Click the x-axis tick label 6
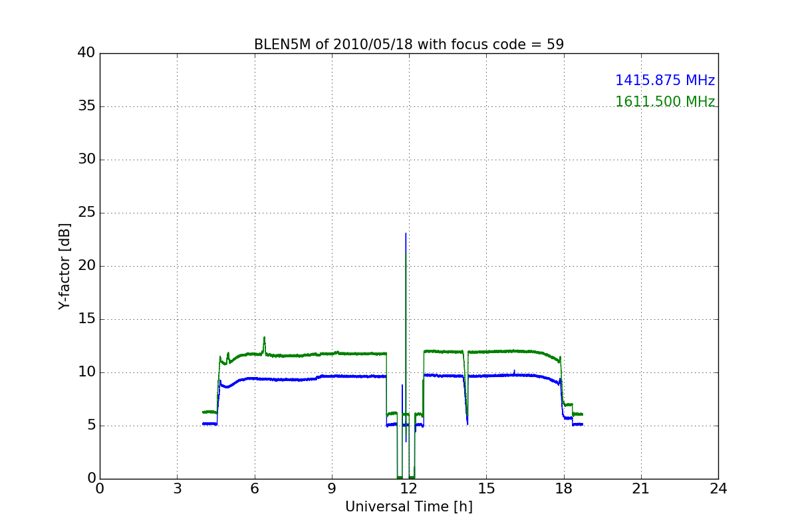 254,489
